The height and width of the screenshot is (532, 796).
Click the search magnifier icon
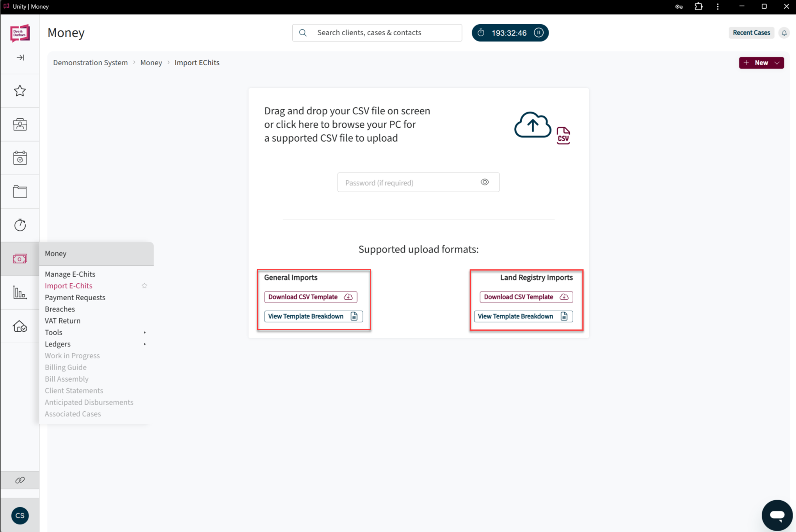(303, 33)
